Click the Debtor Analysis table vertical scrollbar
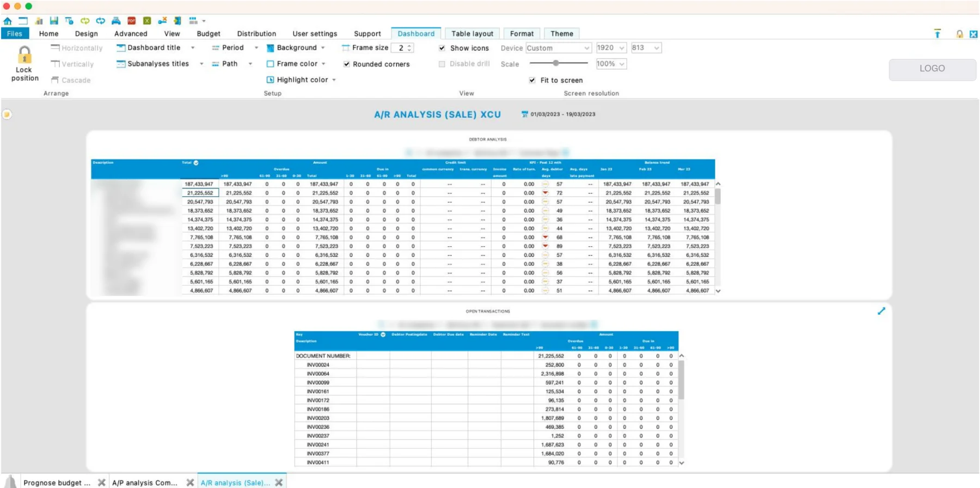980x488 pixels. 718,237
